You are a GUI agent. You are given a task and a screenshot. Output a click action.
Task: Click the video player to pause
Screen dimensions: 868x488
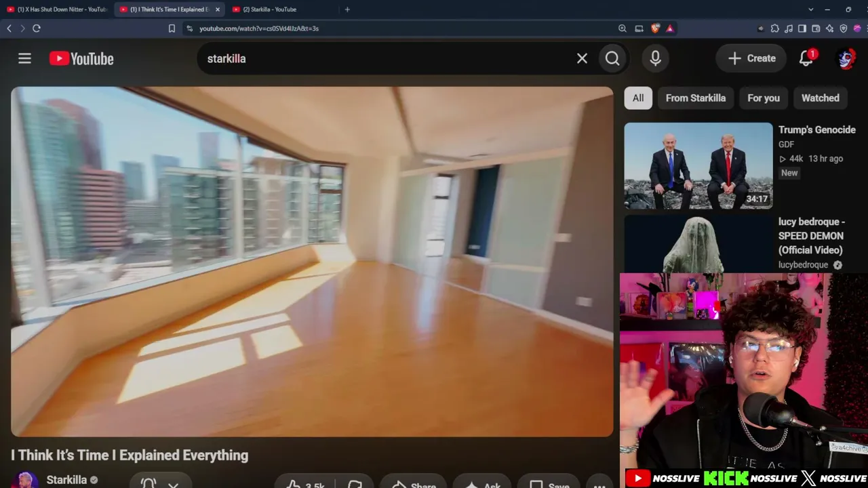click(312, 262)
